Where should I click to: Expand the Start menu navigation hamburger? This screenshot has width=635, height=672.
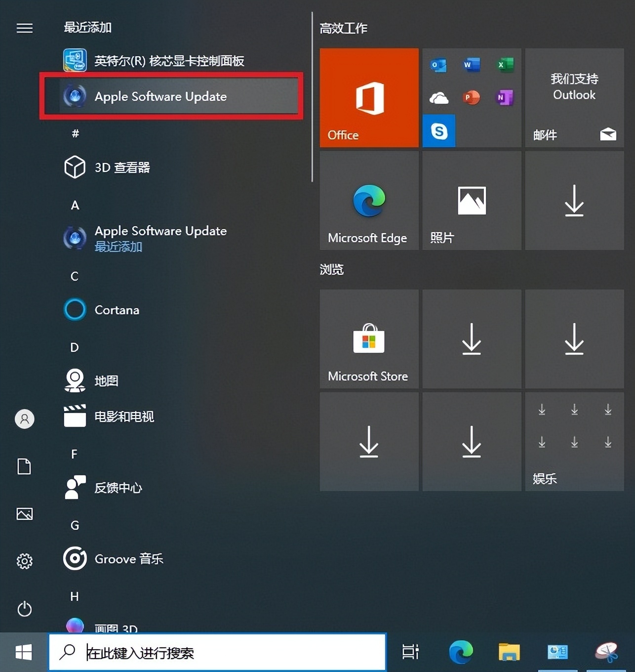coord(24,28)
